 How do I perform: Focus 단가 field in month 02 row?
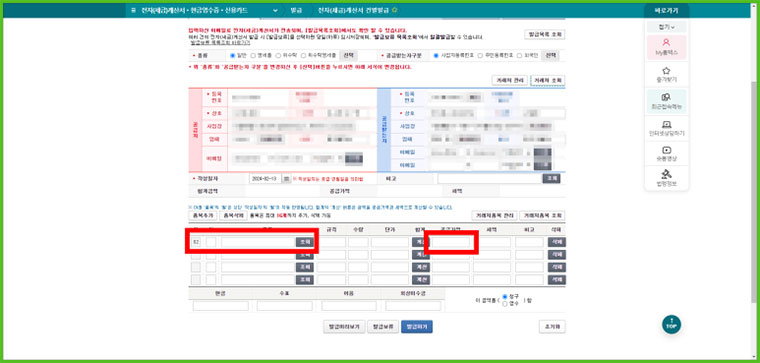[390, 242]
